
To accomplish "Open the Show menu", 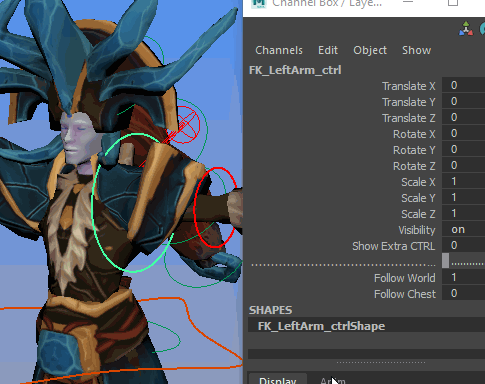I will click(x=416, y=50).
